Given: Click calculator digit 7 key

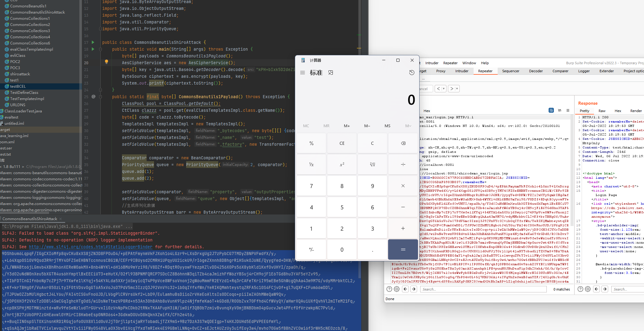Looking at the screenshot, I should (x=311, y=186).
